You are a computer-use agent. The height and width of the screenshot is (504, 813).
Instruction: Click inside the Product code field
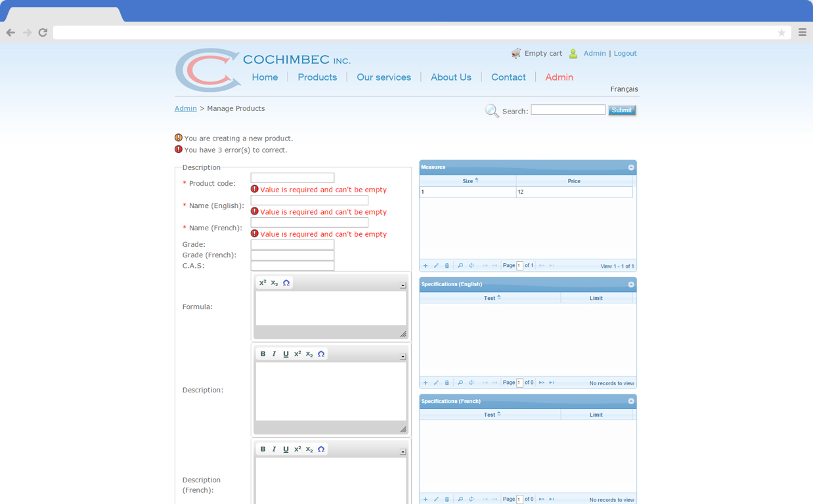pos(292,177)
